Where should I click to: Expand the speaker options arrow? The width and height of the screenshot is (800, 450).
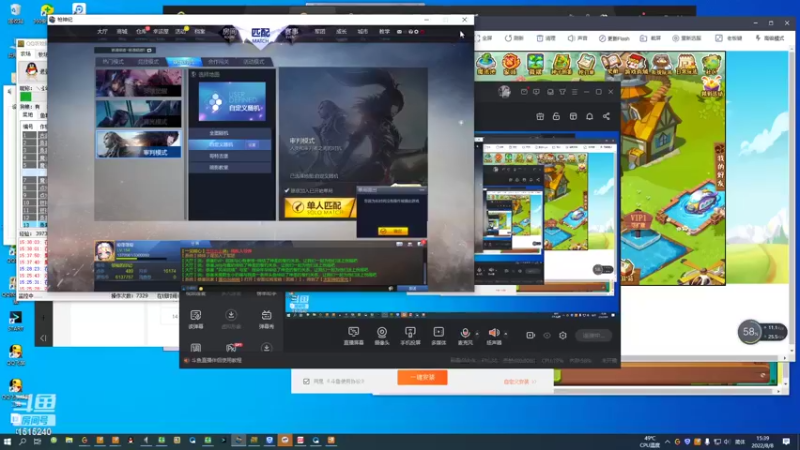(x=506, y=334)
